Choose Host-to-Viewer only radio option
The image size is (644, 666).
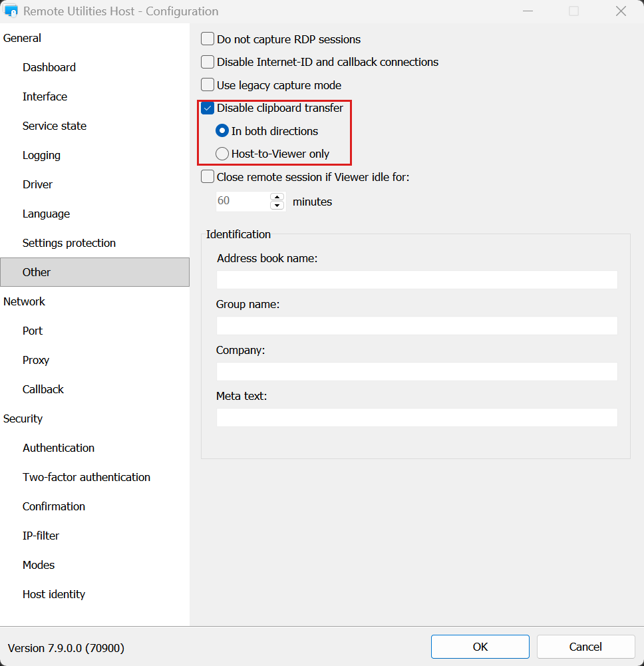(222, 154)
